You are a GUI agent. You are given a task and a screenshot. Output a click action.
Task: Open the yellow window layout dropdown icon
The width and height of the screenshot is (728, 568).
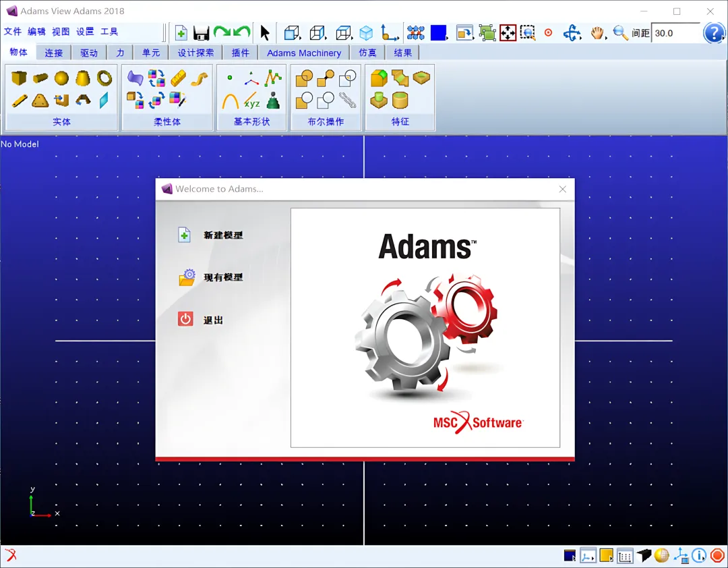[x=607, y=555]
